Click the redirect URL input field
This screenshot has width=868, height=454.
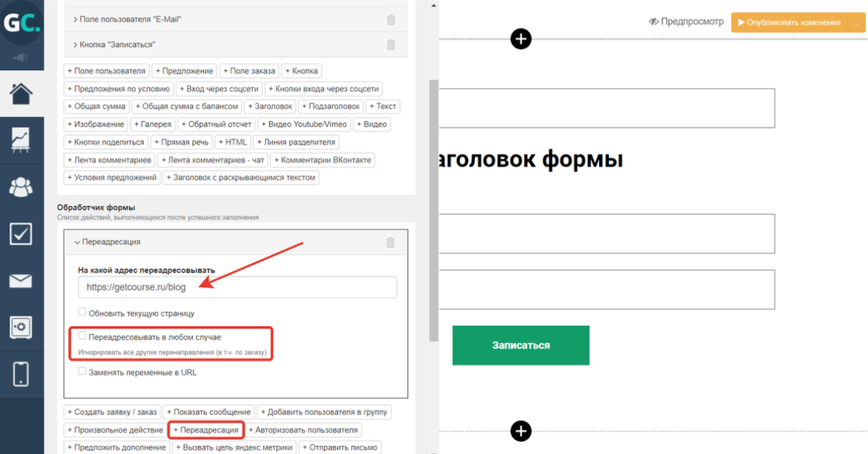pos(237,287)
